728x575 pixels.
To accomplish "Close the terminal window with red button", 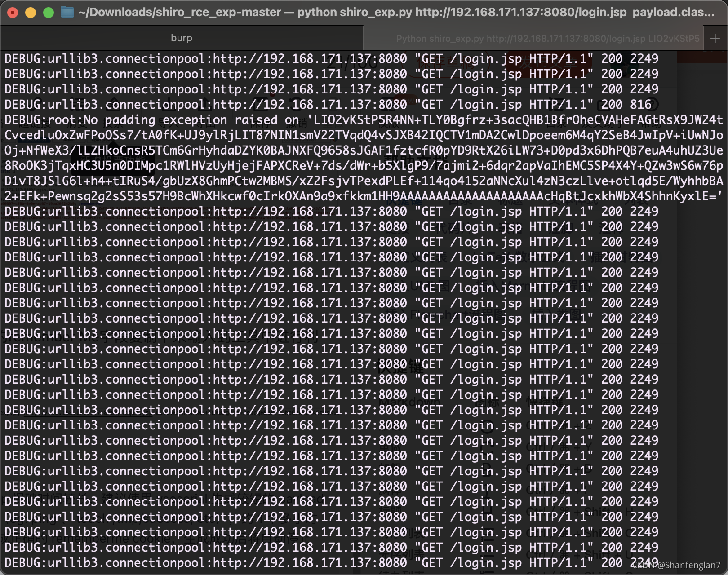I will point(13,12).
